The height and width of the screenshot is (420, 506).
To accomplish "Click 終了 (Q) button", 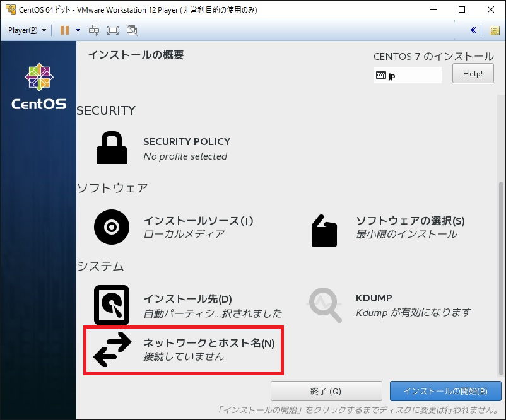I will [x=326, y=391].
